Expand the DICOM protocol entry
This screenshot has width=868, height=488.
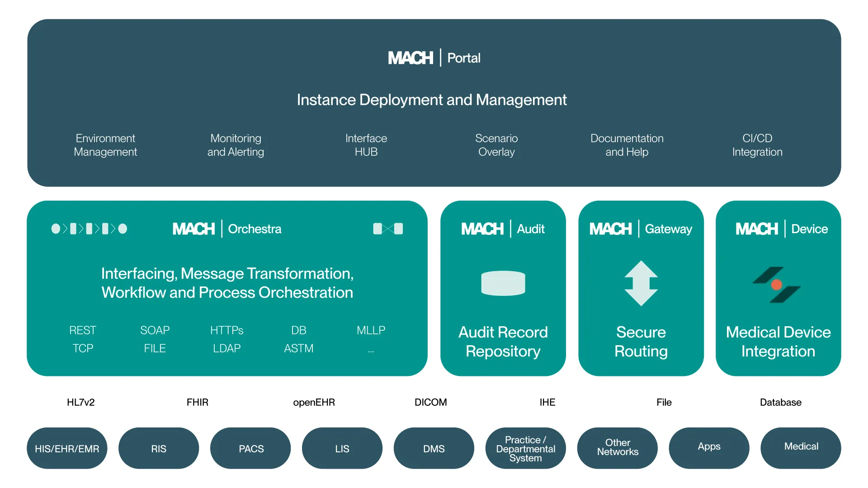(x=430, y=402)
